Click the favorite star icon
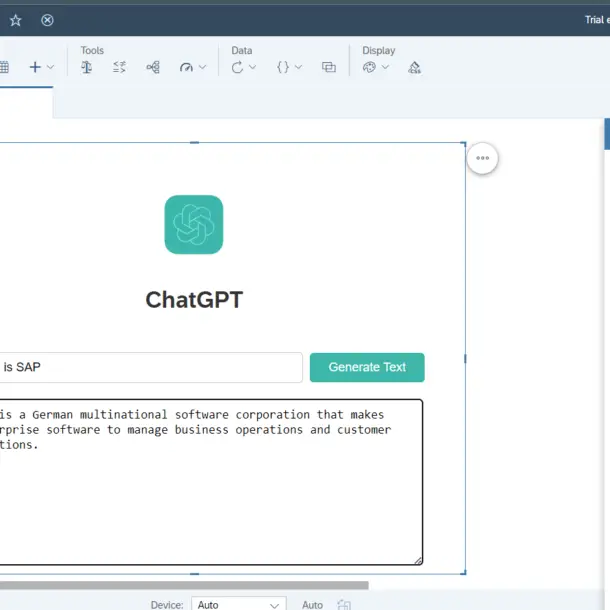The width and height of the screenshot is (610, 610). tap(16, 20)
